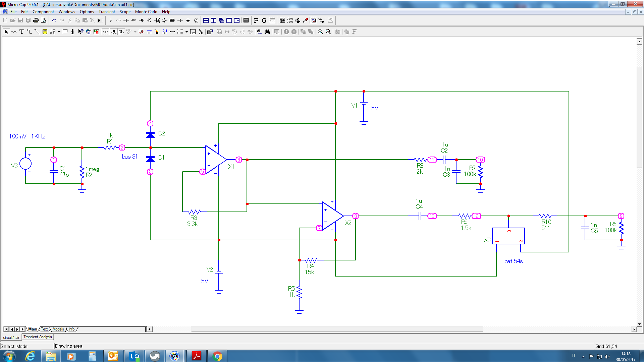
Task: Switch to the Models page tab
Action: click(x=58, y=329)
